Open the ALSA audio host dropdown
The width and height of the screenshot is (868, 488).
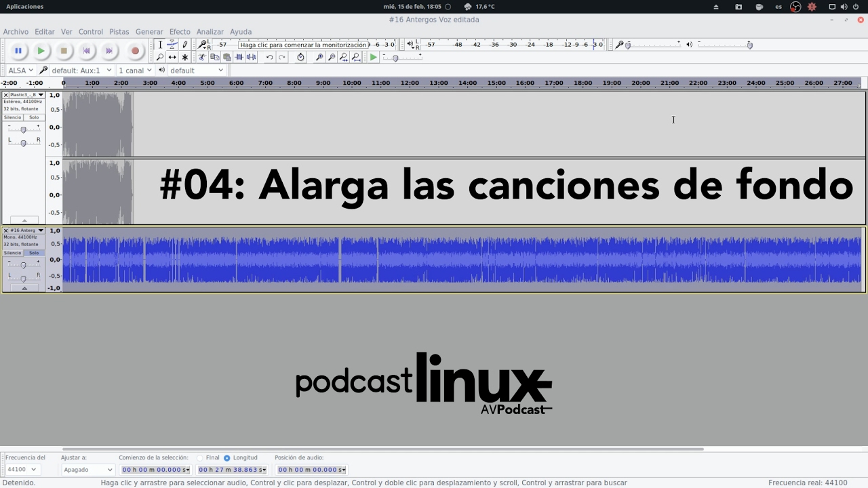[20, 70]
